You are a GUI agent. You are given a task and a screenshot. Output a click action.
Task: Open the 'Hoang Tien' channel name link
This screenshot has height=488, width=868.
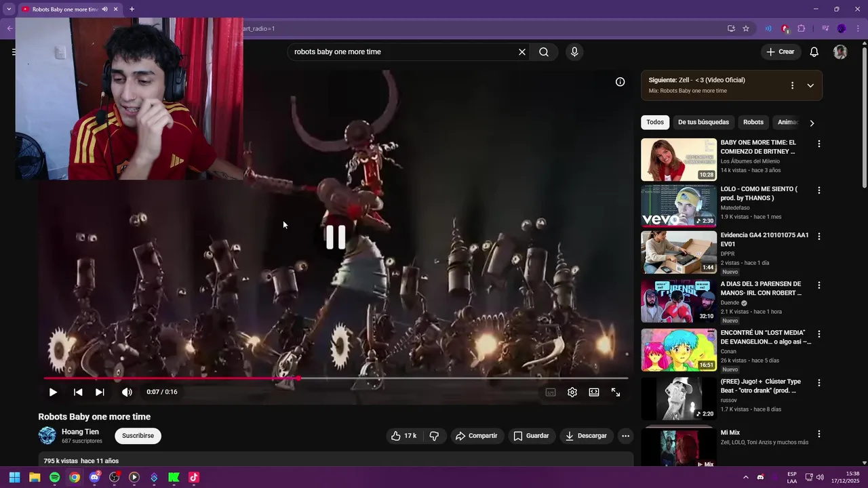[80, 432]
